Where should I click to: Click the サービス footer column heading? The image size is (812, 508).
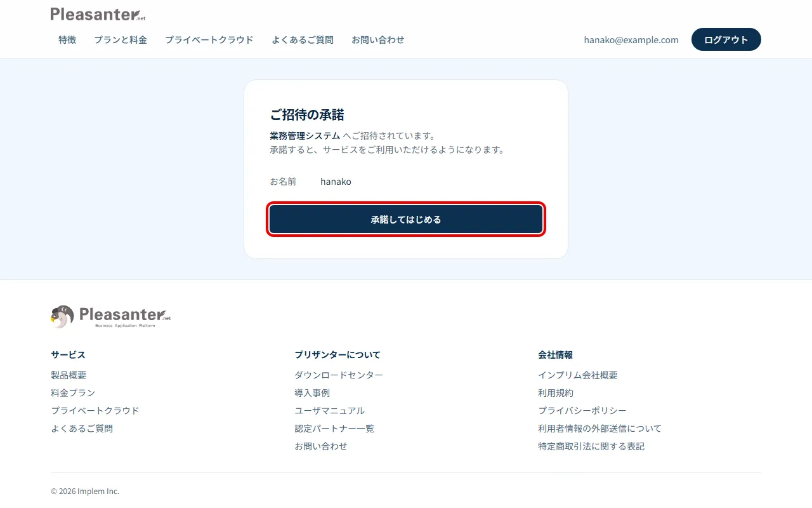coord(68,355)
